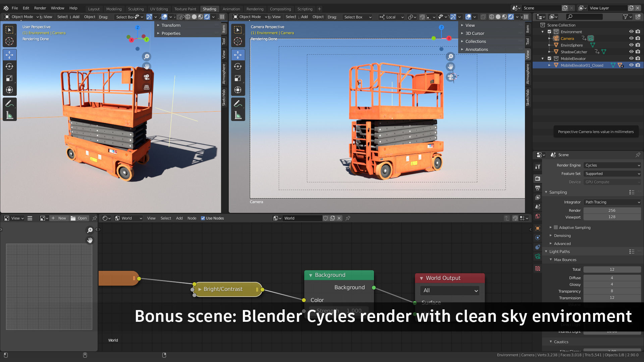Select the Move tool in left viewport
644x362 pixels.
[x=9, y=55]
